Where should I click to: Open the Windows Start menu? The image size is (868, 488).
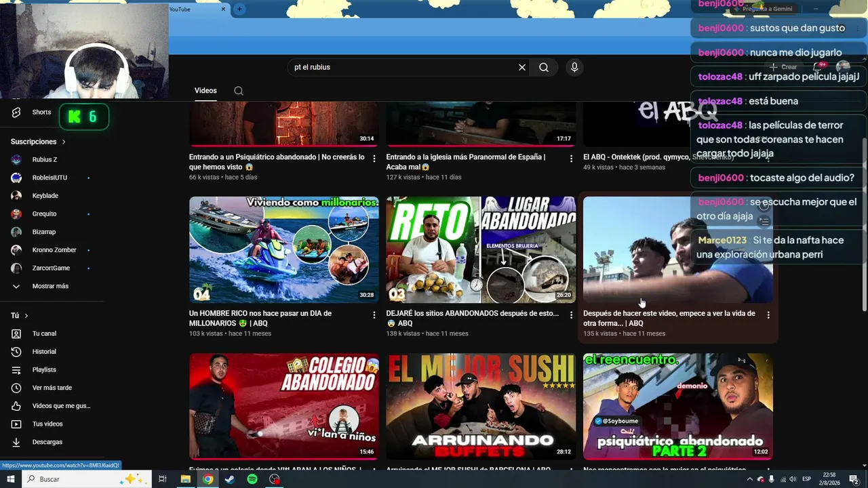pyautogui.click(x=11, y=479)
